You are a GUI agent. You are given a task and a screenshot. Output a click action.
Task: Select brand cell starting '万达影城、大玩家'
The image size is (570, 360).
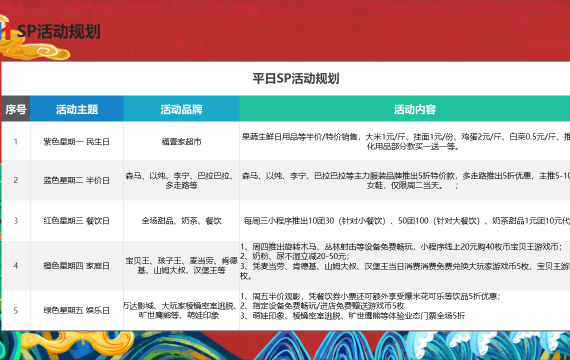tap(181, 311)
